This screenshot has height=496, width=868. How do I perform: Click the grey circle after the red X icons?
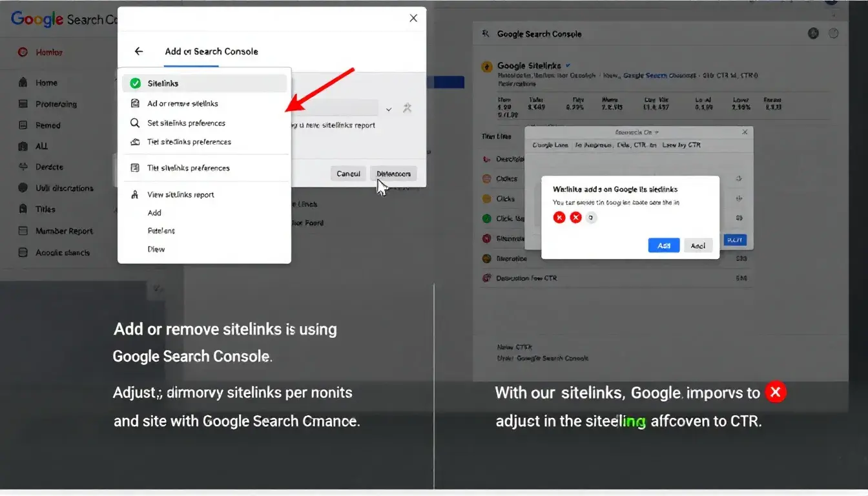pos(592,218)
